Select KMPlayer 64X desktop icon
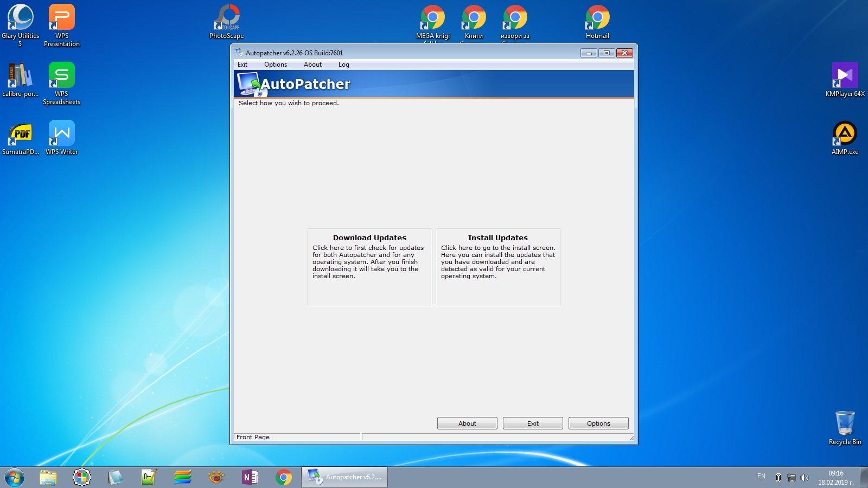Image resolution: width=868 pixels, height=488 pixels. [x=845, y=80]
